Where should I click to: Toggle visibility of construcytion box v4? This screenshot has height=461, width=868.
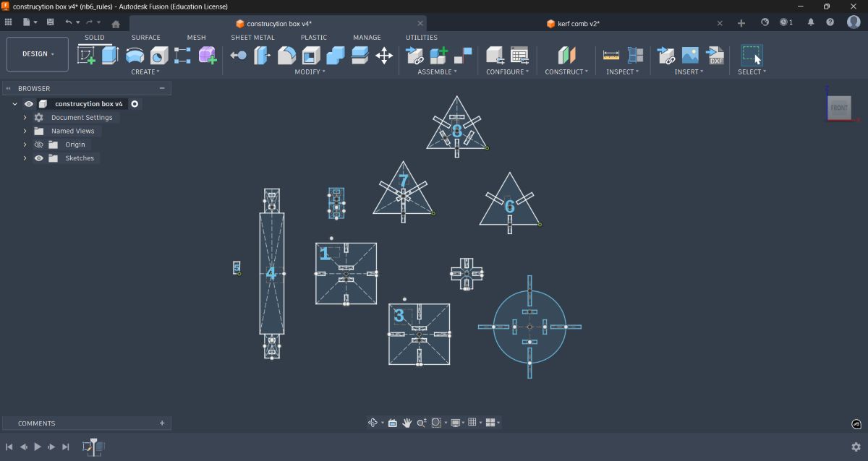29,103
